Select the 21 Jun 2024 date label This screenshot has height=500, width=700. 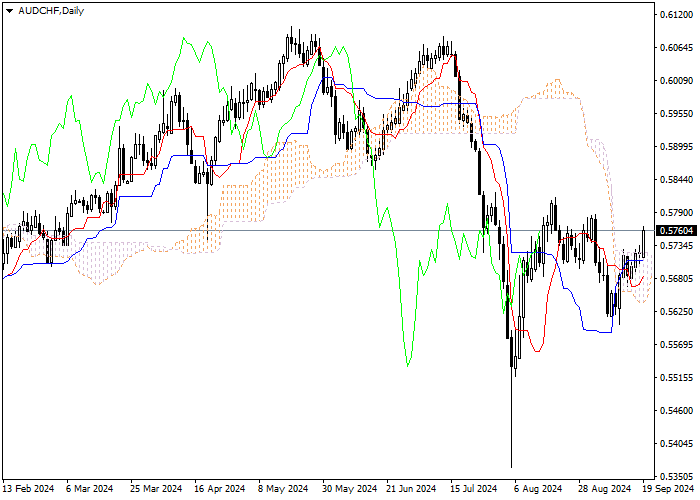click(411, 489)
